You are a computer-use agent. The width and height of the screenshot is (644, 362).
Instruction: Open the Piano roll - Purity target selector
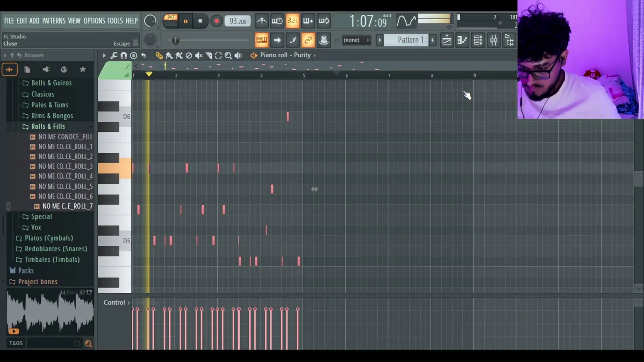(x=285, y=55)
